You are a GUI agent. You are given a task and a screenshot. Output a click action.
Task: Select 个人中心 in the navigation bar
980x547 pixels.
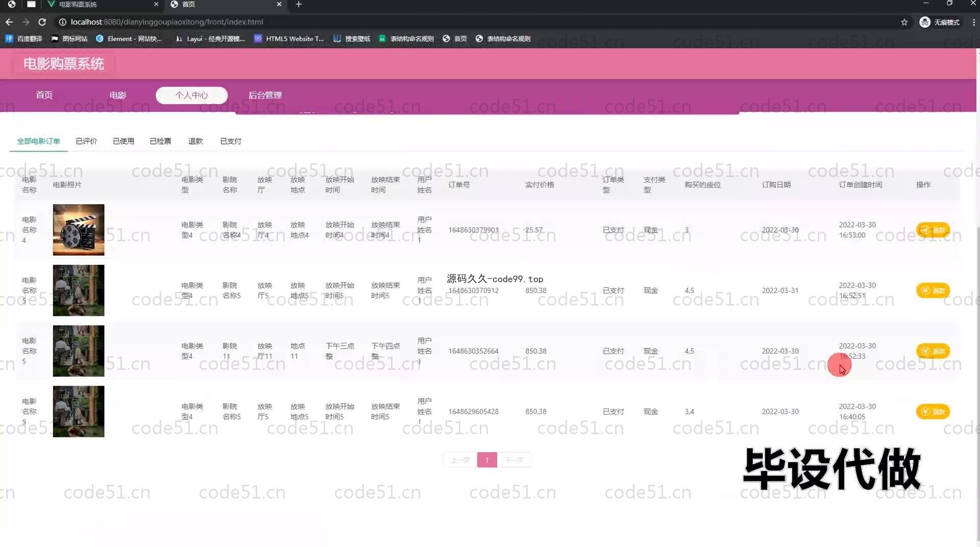(x=191, y=95)
